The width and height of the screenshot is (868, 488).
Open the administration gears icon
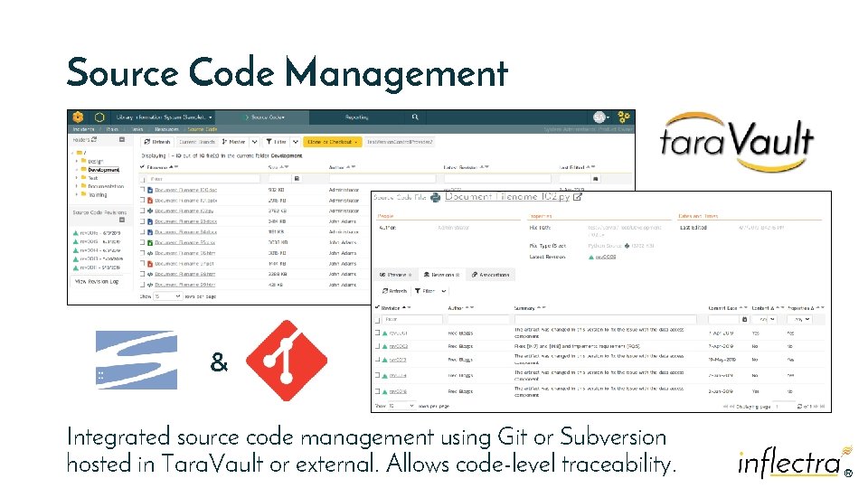point(624,117)
